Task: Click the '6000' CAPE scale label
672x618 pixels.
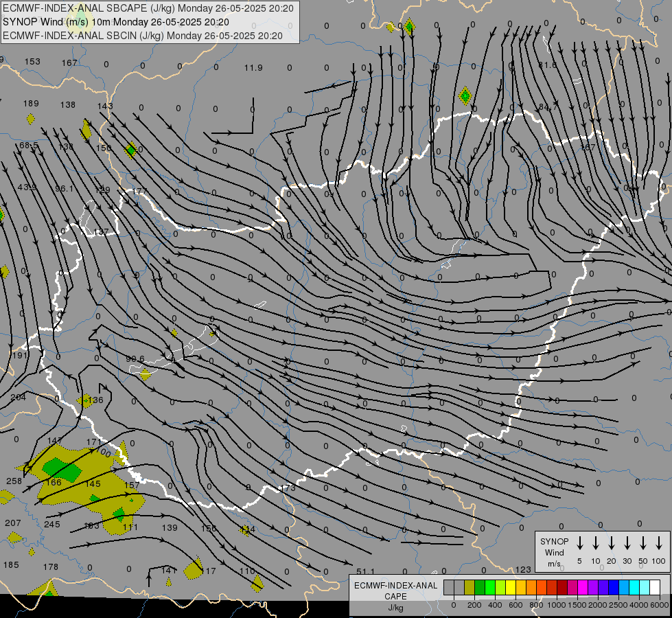Action: tap(660, 605)
